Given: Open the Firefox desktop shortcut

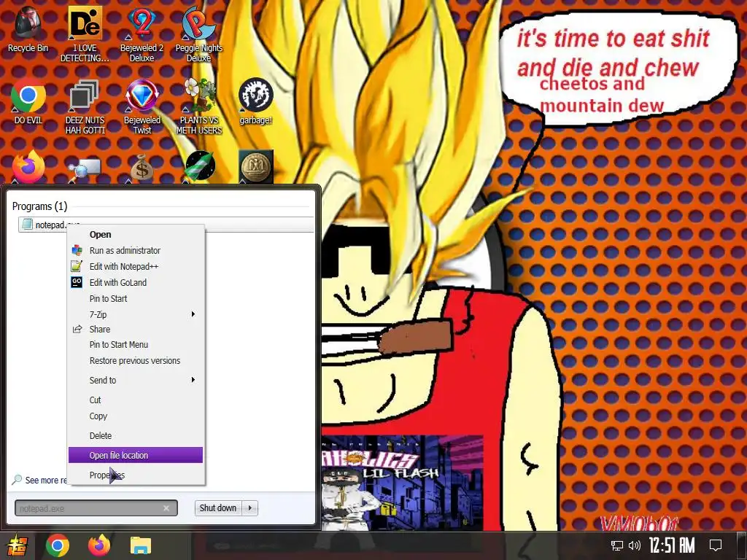Looking at the screenshot, I should pos(28,167).
